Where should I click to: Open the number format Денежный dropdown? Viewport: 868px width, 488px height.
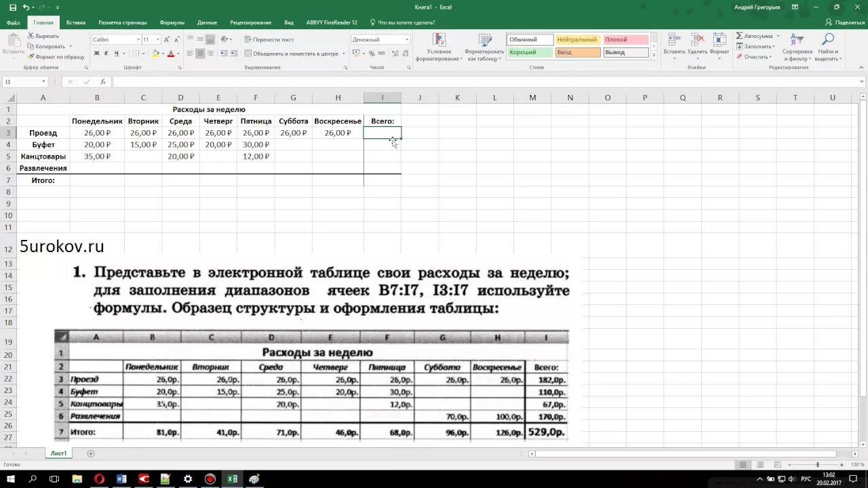pyautogui.click(x=407, y=39)
